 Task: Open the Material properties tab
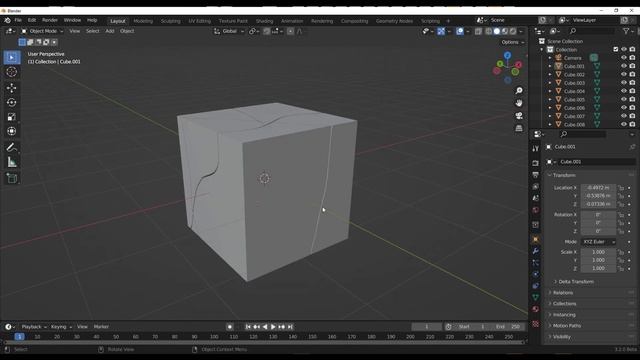click(536, 309)
